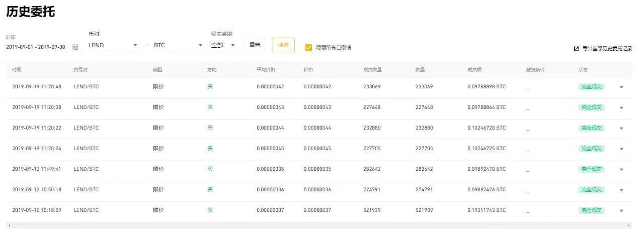Expand order details for the 11:20:22 row
The width and height of the screenshot is (644, 236).
pos(621,128)
